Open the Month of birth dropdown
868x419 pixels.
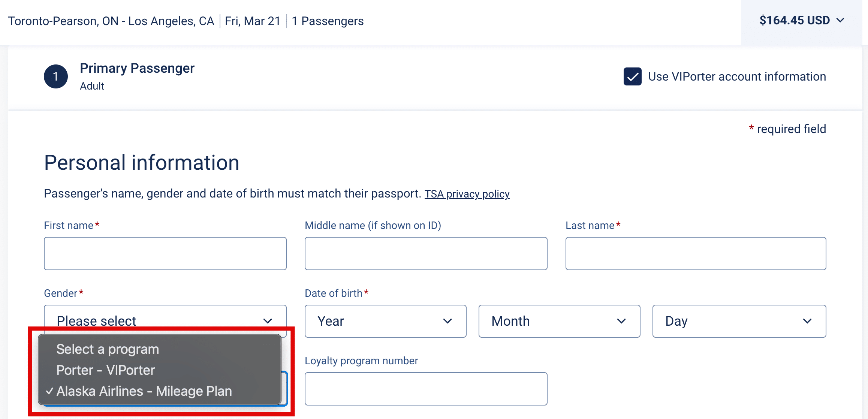(559, 321)
